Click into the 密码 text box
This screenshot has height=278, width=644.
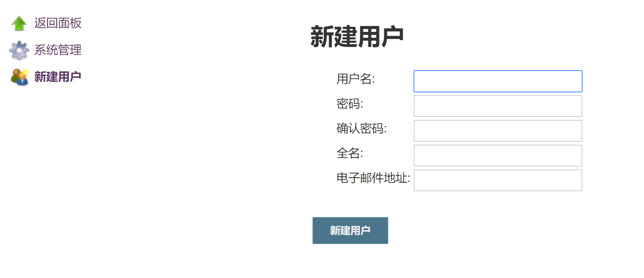point(498,106)
